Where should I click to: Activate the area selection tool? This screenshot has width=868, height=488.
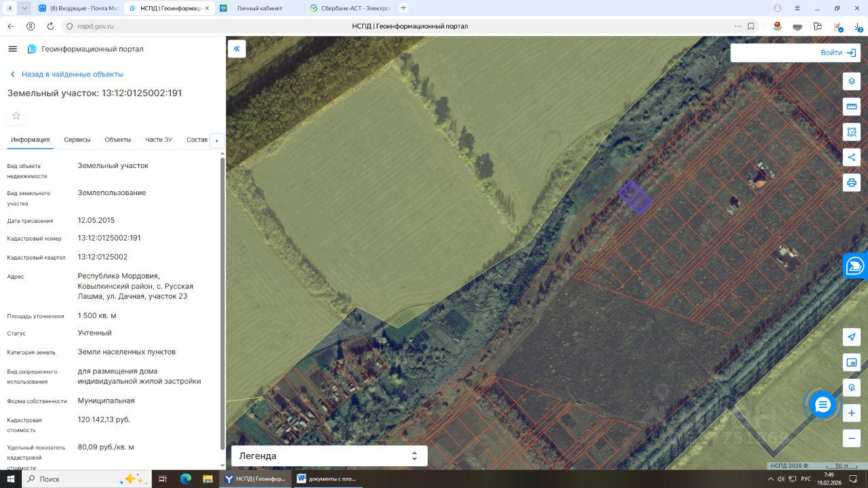pyautogui.click(x=852, y=132)
